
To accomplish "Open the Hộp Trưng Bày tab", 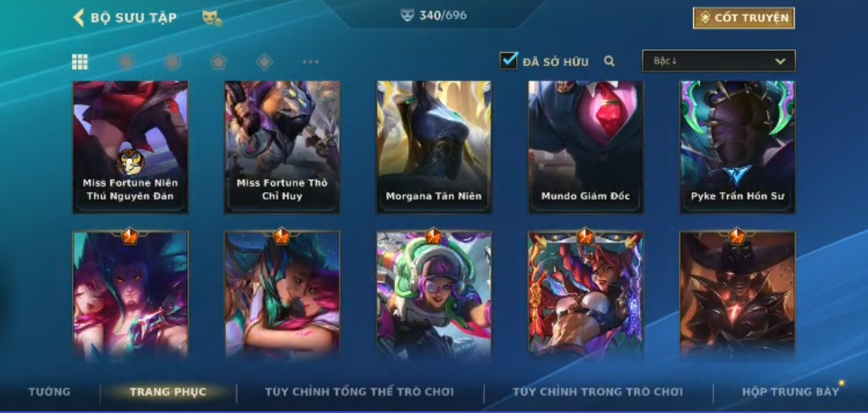I will click(790, 392).
